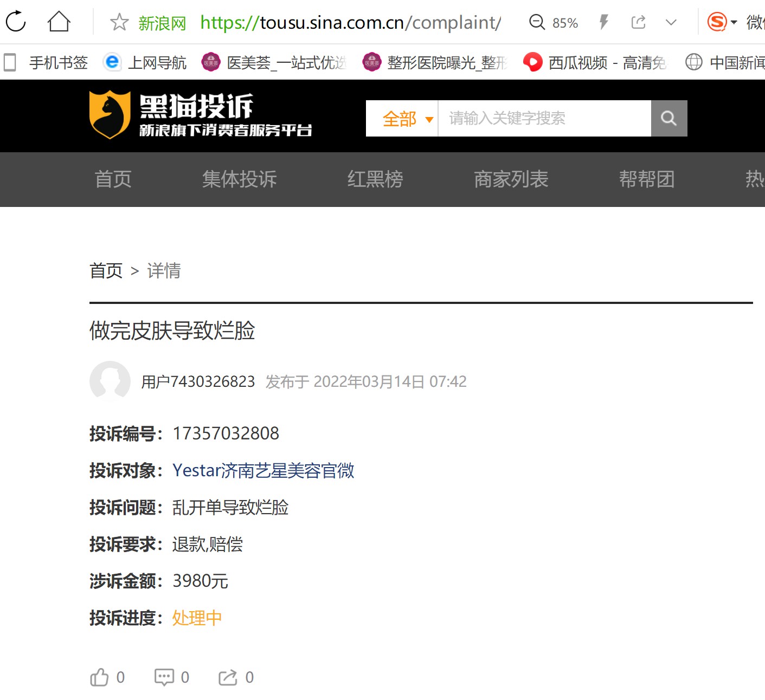Click the demand text 退款,赔偿
Screen dimensions: 765x700
(x=208, y=545)
